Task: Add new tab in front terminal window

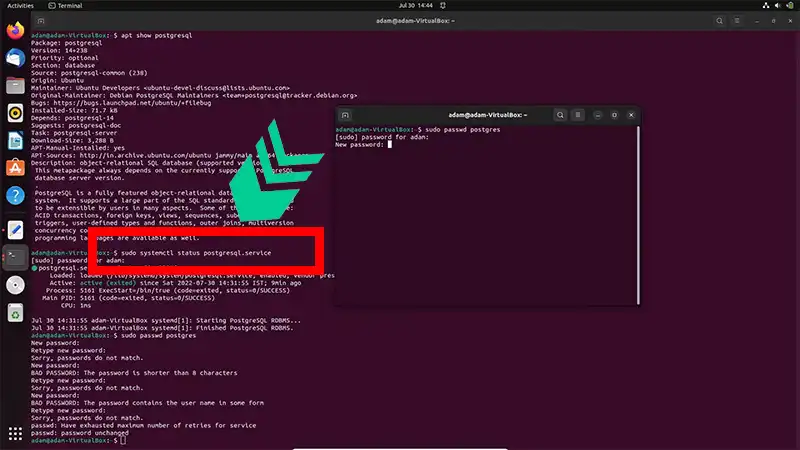Action: pyautogui.click(x=345, y=115)
